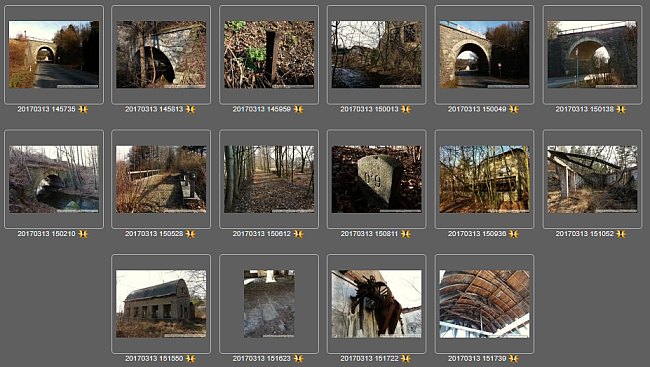Select the stone arch bridge photo 20170313 150049
The width and height of the screenshot is (650, 367).
(x=484, y=54)
